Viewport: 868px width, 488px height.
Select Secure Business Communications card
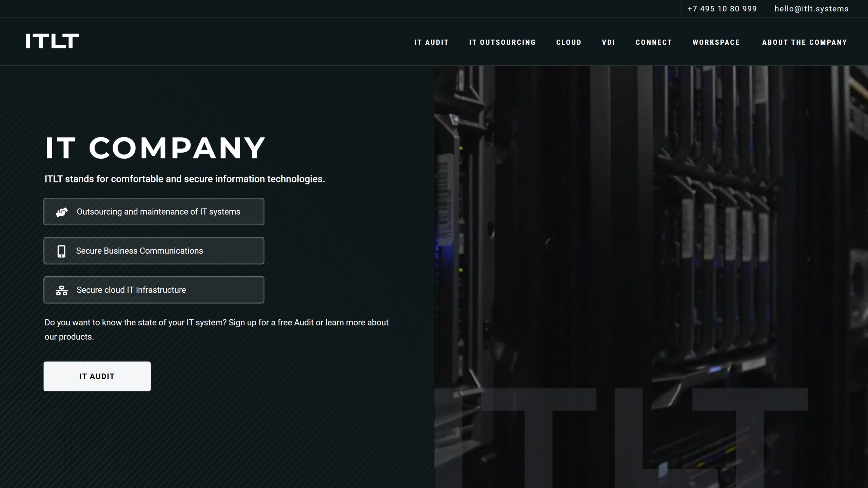[154, 251]
